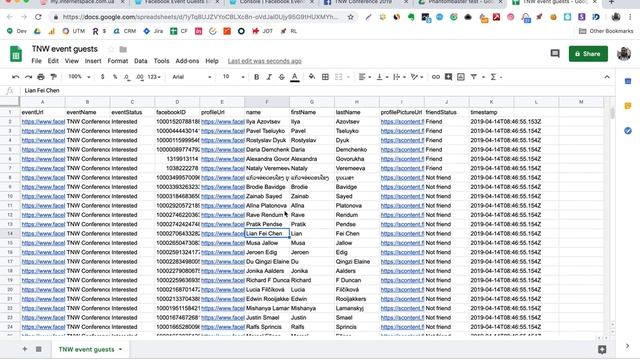The height and width of the screenshot is (360, 640).
Task: Open the Explore button at bottom right
Action: pyautogui.click(x=602, y=349)
